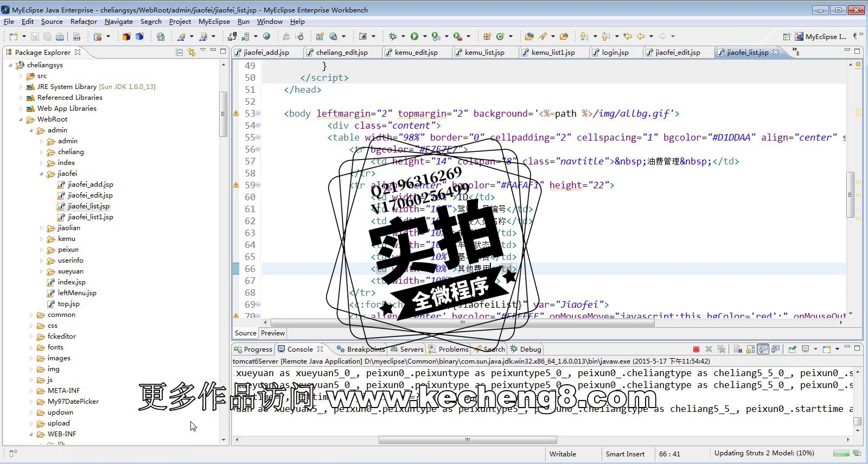Click the Pin Console icon

793,349
